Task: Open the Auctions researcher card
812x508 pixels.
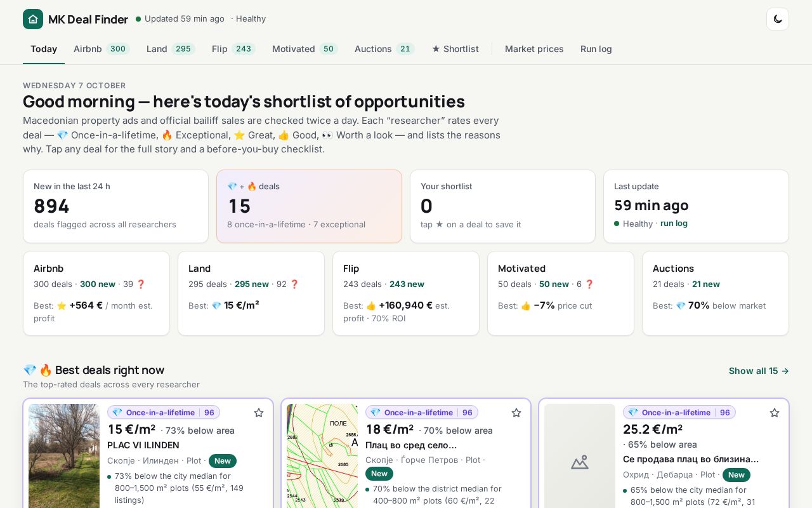Action: coord(716,293)
